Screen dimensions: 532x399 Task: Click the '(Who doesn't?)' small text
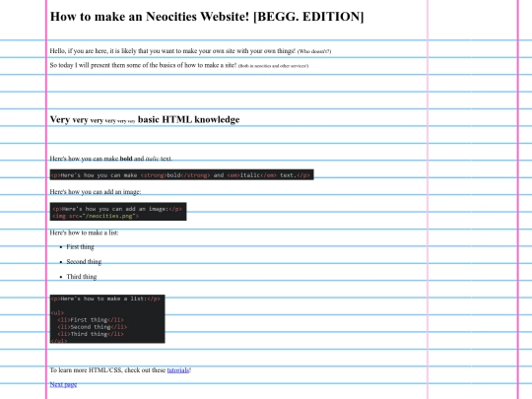314,51
